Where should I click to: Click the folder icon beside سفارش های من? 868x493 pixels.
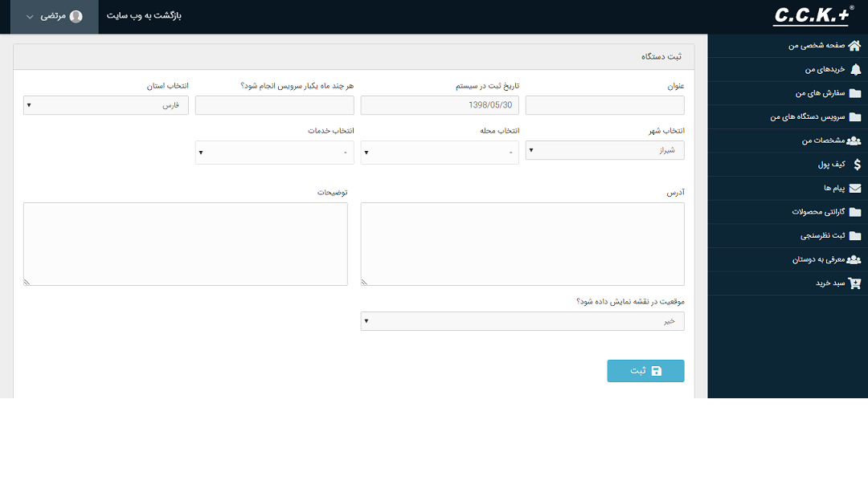pyautogui.click(x=855, y=93)
